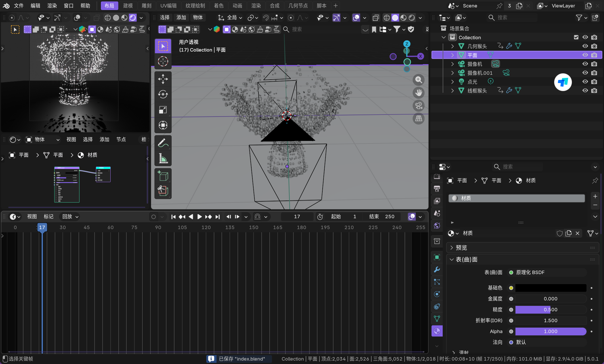Switch to the 几何节点 workspace tab
Viewport: 604px width, 364px height.
coord(298,6)
